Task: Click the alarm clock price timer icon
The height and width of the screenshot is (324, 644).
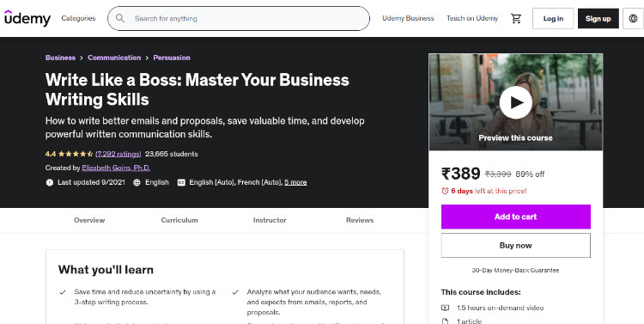Action: pos(445,191)
